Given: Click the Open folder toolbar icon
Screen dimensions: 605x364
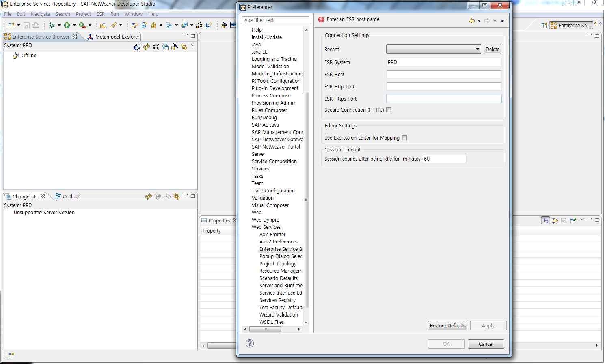Looking at the screenshot, I should [103, 25].
